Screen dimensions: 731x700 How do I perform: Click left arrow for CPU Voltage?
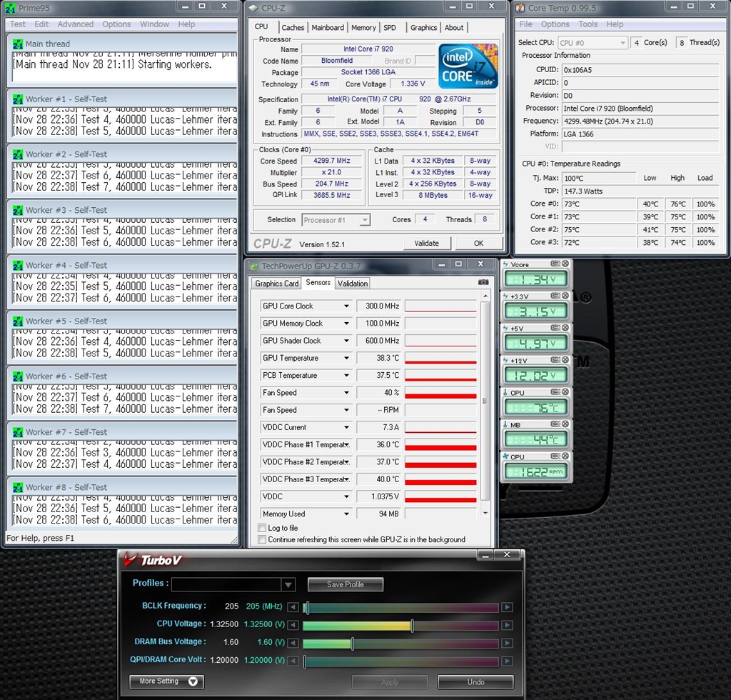tap(293, 626)
